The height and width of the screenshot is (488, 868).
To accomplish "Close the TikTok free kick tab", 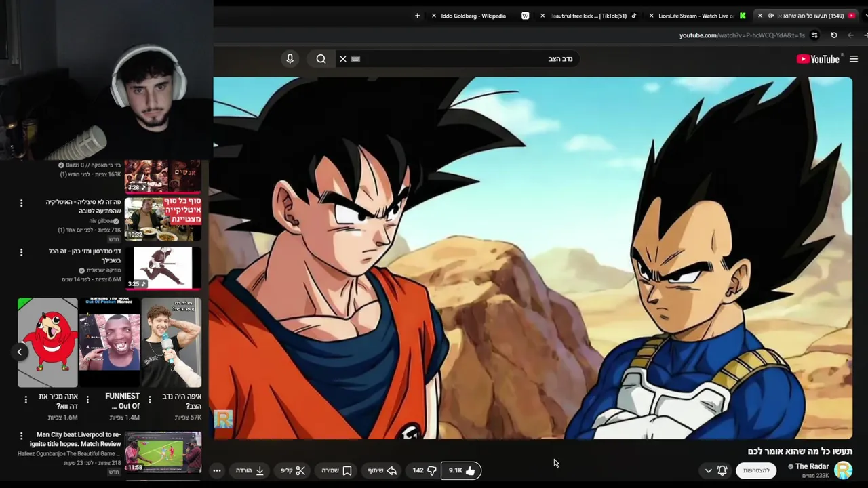I will tap(542, 16).
